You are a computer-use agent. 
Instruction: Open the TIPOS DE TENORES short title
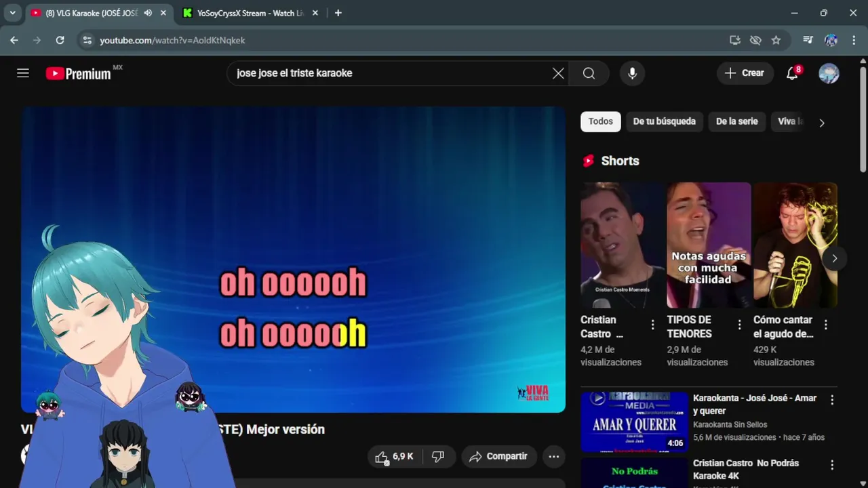pyautogui.click(x=689, y=327)
